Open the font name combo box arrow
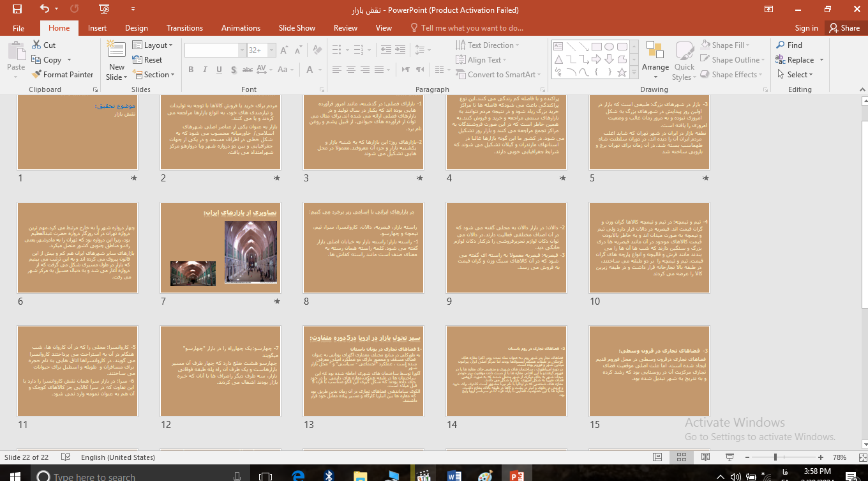 (242, 50)
